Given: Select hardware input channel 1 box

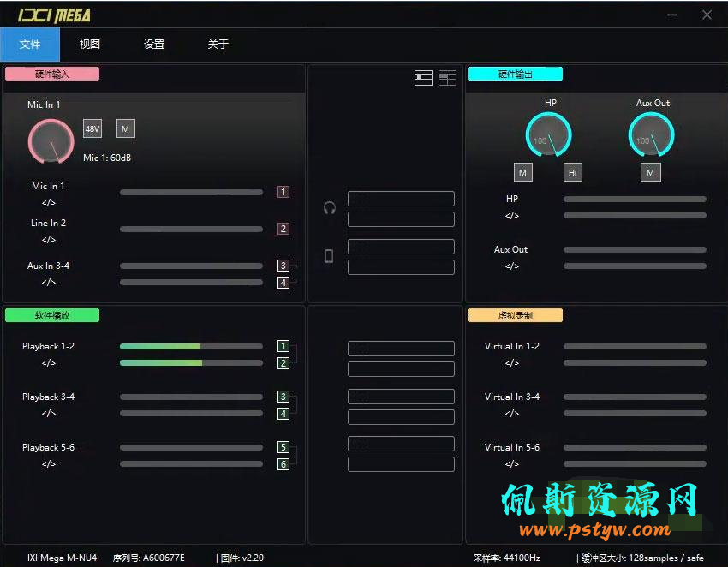Looking at the screenshot, I should point(283,192).
